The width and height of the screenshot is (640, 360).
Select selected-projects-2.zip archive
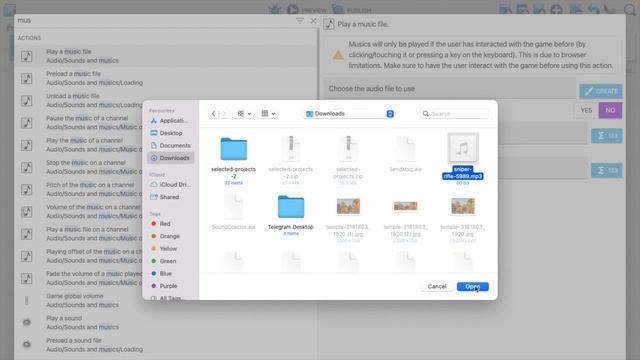[291, 158]
